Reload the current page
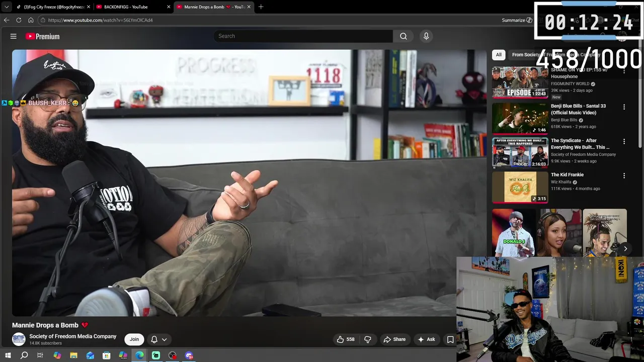644x362 pixels. (x=19, y=20)
